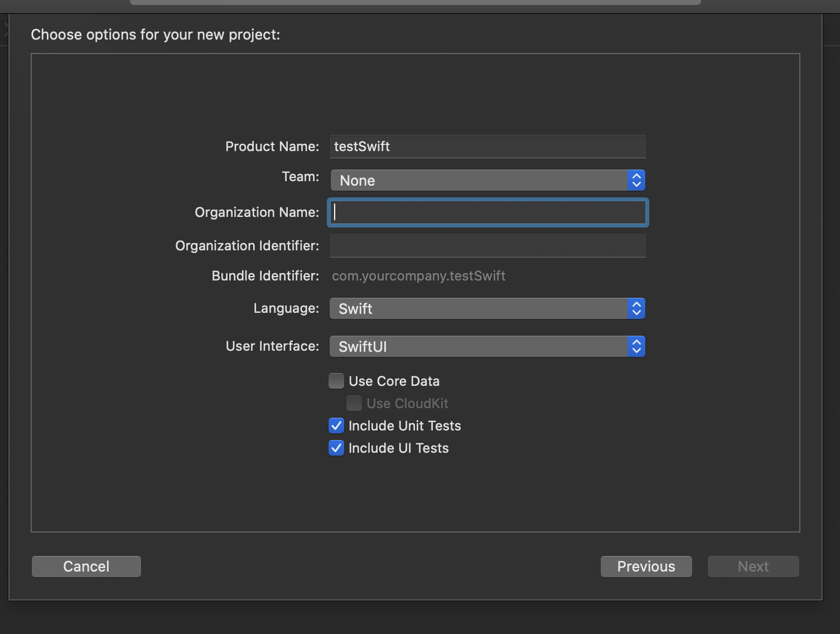Click the User Interface blue chevron arrows
This screenshot has width=840, height=634.
tap(636, 346)
